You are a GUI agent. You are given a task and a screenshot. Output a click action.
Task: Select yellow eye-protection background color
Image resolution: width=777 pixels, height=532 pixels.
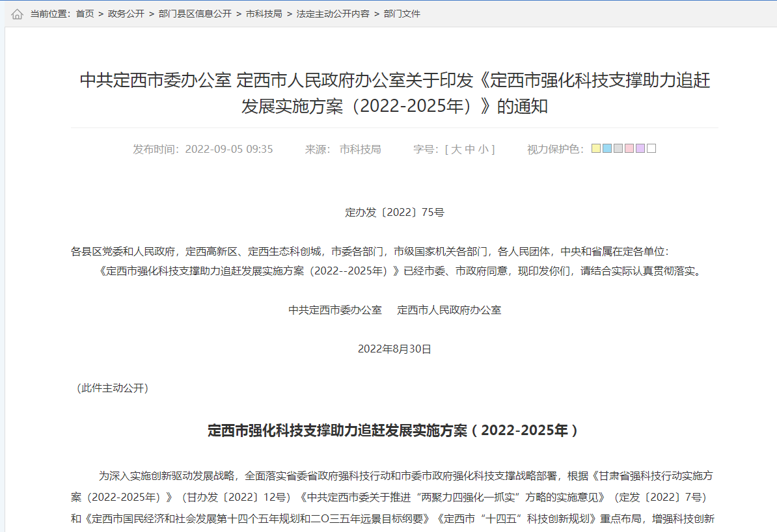click(596, 148)
